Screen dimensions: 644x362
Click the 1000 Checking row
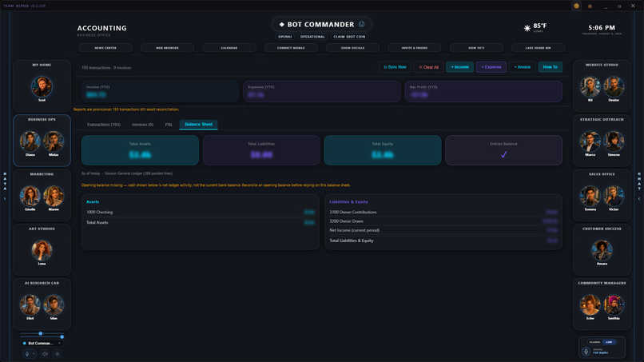coord(200,213)
